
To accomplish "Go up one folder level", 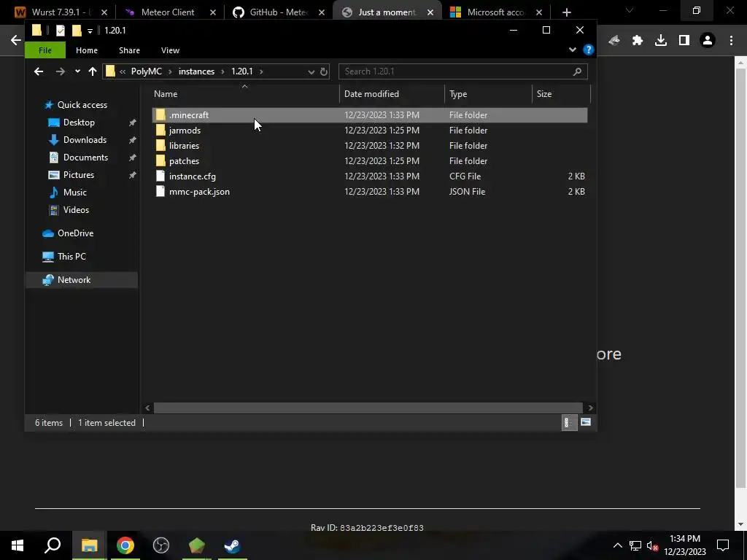I will [x=93, y=71].
